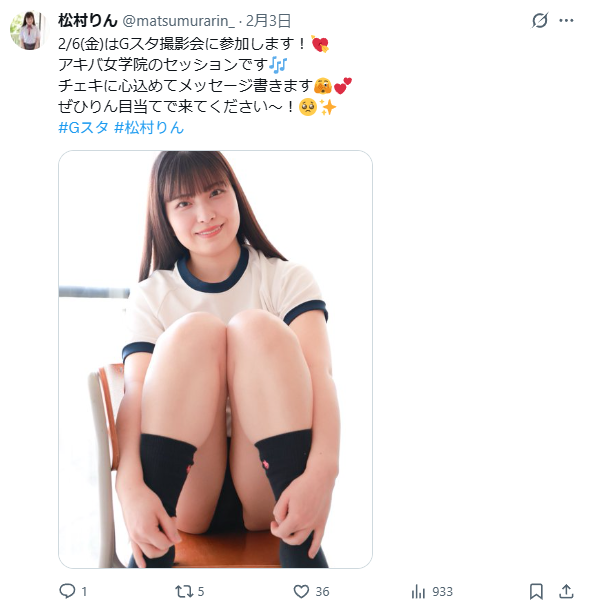This screenshot has width=589, height=613.
Task: Open the #Gスタ hashtag
Action: pos(83,127)
